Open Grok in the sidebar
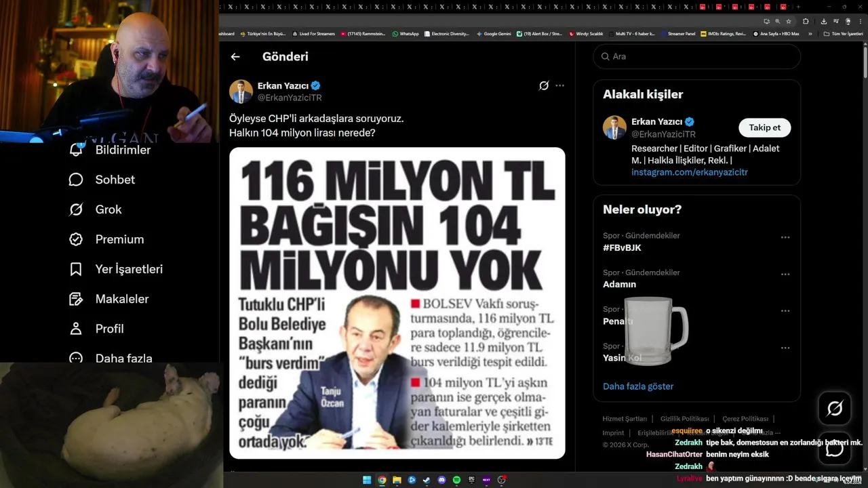The image size is (868, 488). pyautogui.click(x=96, y=209)
